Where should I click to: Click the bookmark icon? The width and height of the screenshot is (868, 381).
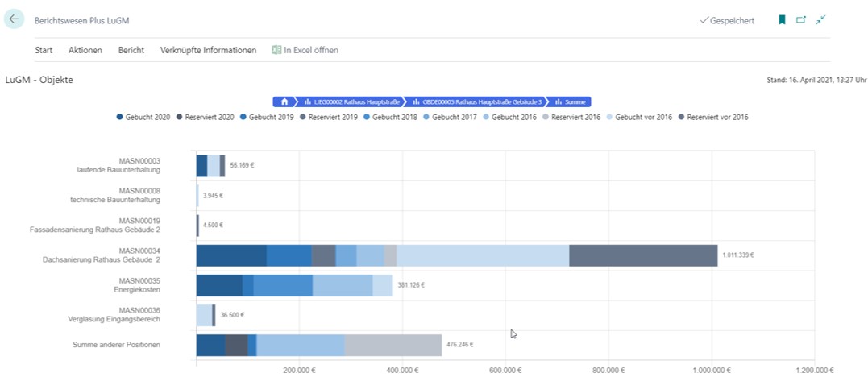[x=781, y=20]
